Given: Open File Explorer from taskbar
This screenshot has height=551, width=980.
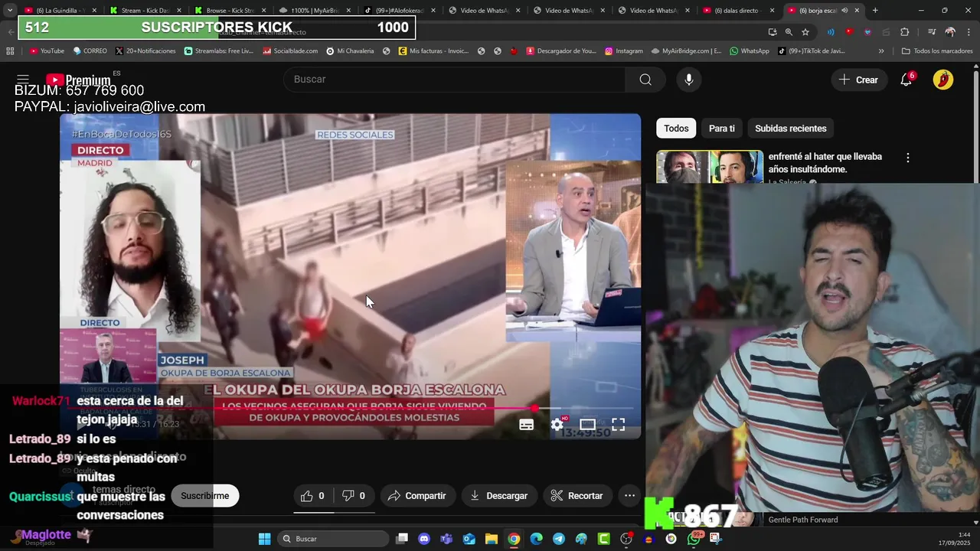Looking at the screenshot, I should [x=491, y=539].
